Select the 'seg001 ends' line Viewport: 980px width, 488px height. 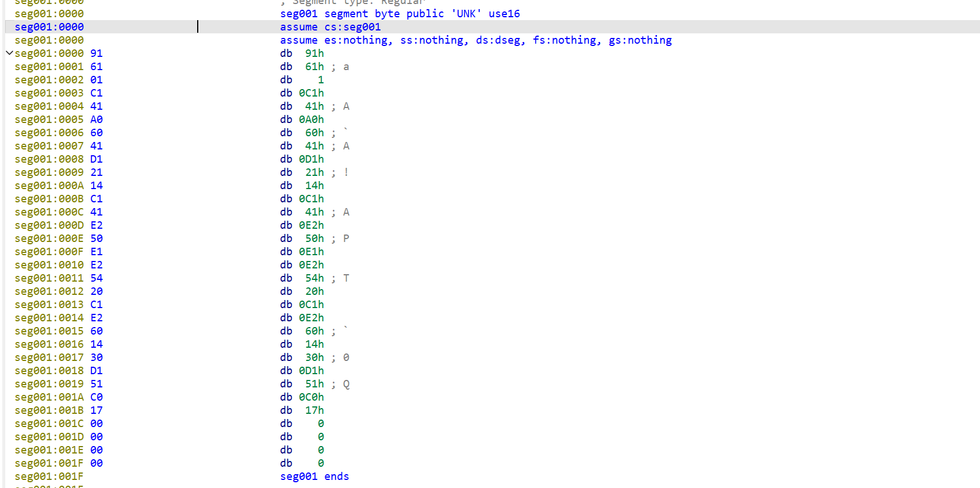point(314,477)
